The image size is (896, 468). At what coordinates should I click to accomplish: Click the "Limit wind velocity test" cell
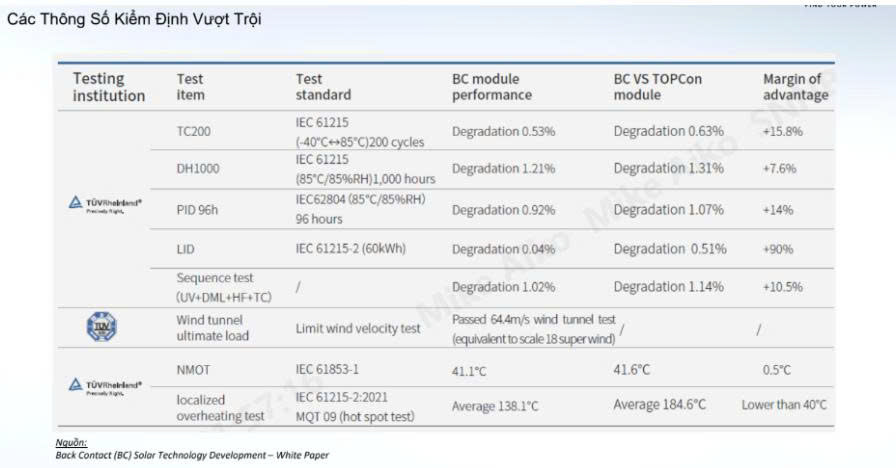click(358, 328)
